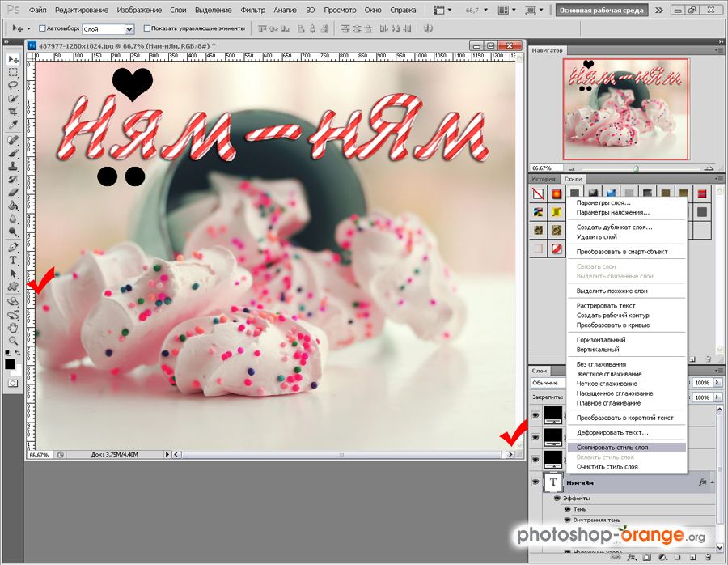This screenshot has height=565, width=728.
Task: Open the Слой auto-select dropdown
Action: click(129, 29)
